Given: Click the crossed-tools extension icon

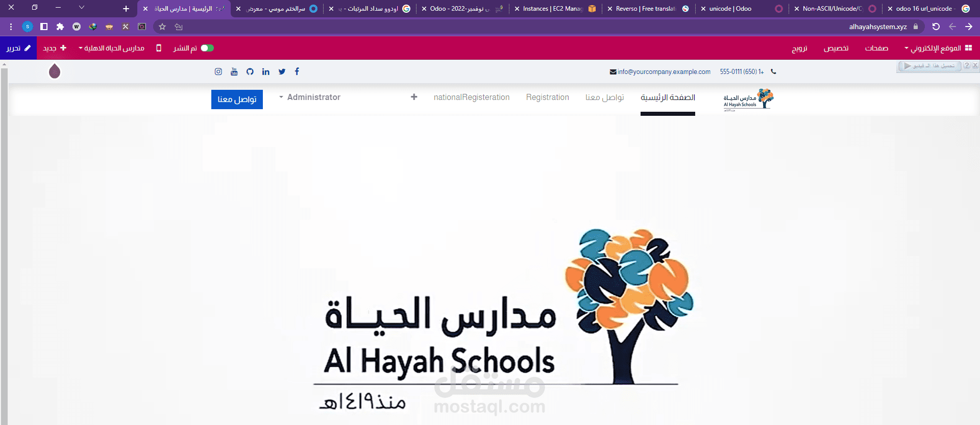Looking at the screenshot, I should 126,27.
